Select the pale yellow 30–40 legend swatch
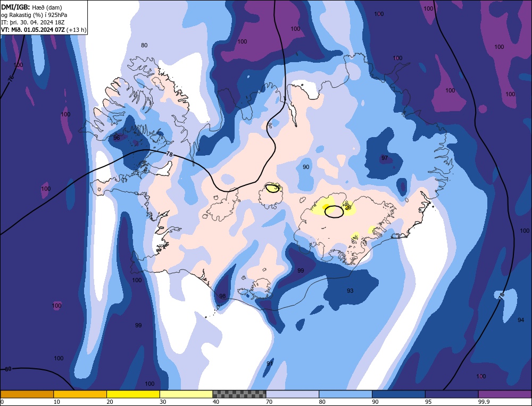 point(186,394)
